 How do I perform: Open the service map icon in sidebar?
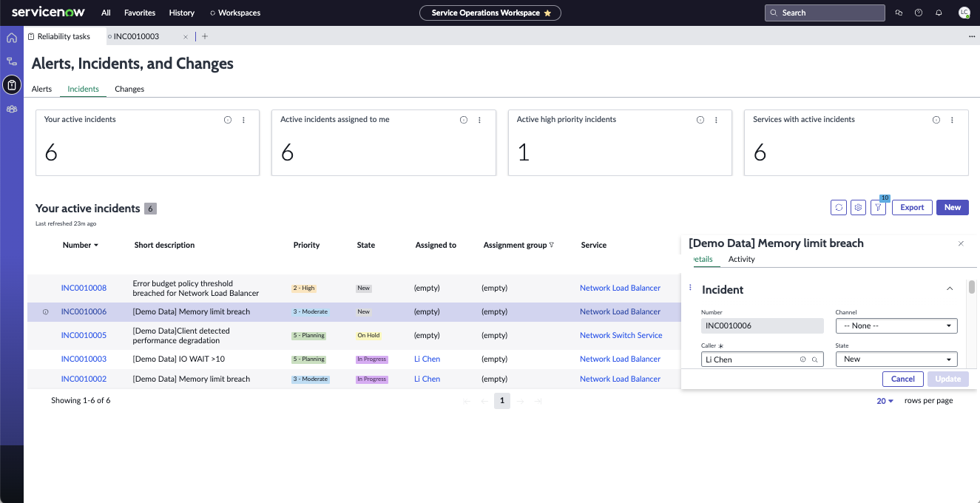pyautogui.click(x=12, y=61)
